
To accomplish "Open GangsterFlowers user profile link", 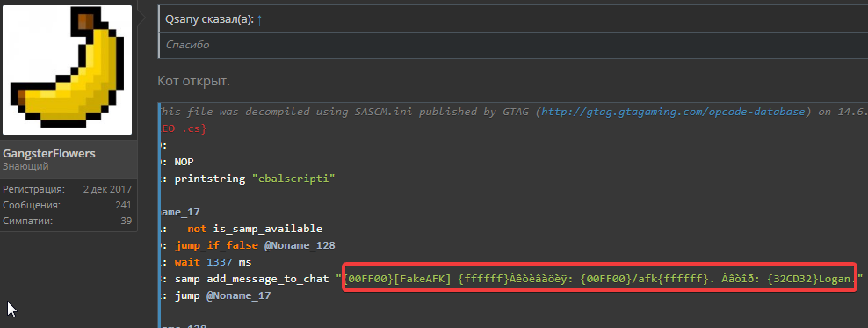I will (x=48, y=154).
